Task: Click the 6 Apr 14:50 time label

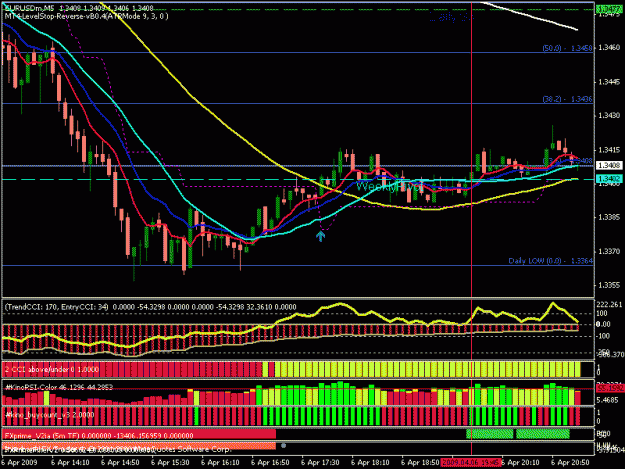Action: (x=120, y=463)
